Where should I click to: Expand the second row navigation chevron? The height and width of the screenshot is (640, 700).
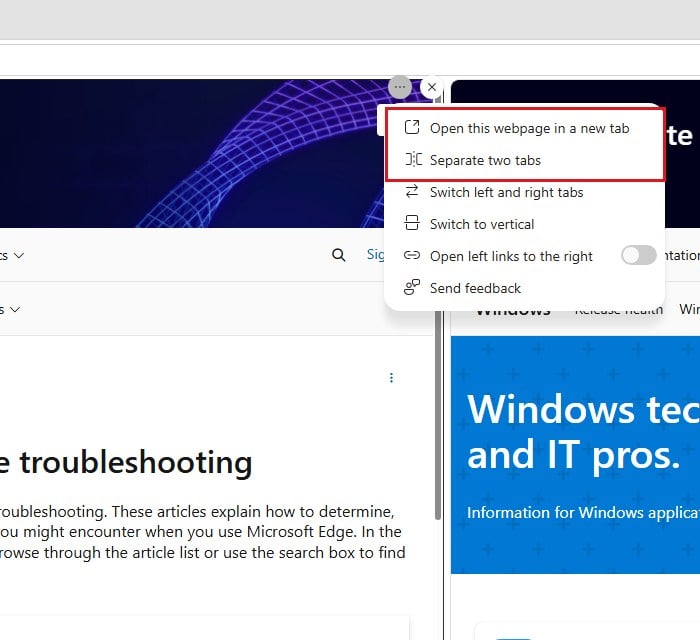pyautogui.click(x=15, y=309)
